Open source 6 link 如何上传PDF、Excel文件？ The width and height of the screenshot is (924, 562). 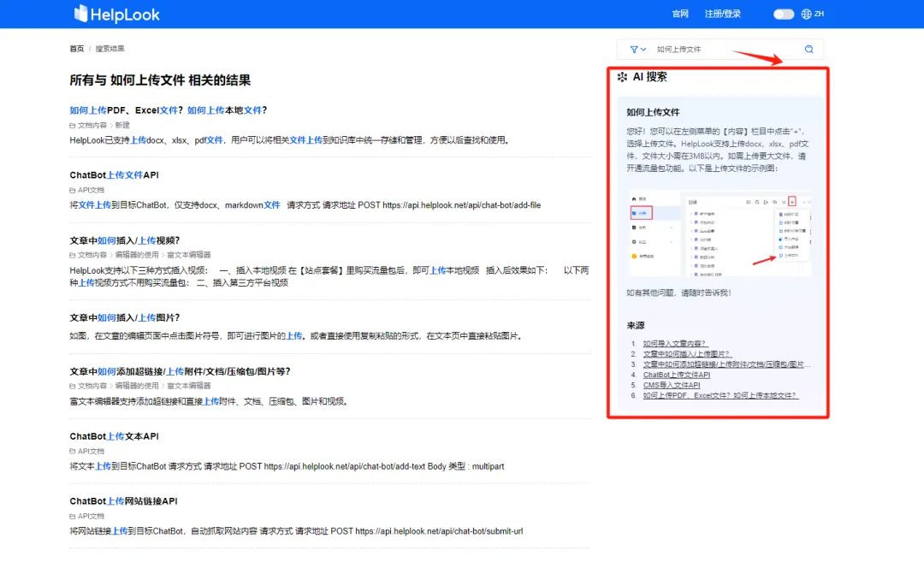[720, 395]
